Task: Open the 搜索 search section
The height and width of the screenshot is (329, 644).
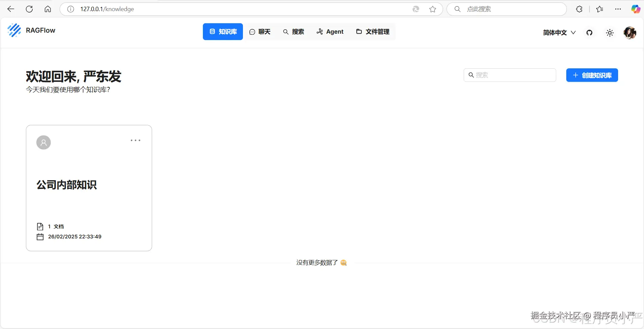Action: pyautogui.click(x=294, y=31)
